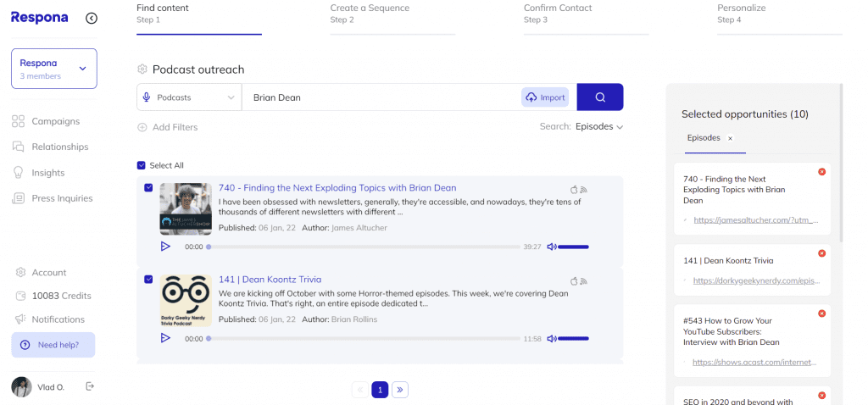Go to the first page arrows

click(359, 390)
